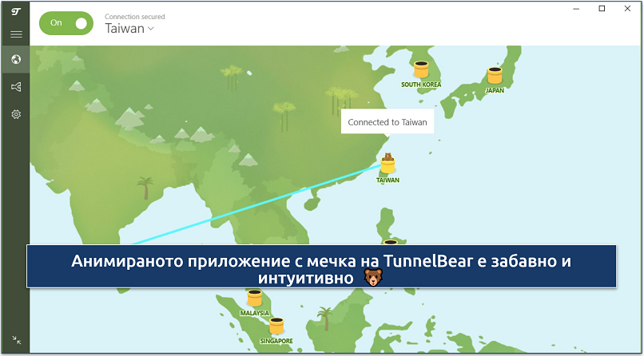The width and height of the screenshot is (644, 356).
Task: Open the hamburger menu in the sidebar
Action: 15,34
